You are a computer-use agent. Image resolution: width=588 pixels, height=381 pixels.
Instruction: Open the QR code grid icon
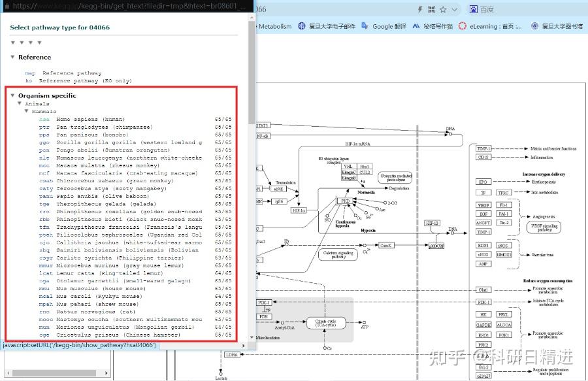coord(432,9)
